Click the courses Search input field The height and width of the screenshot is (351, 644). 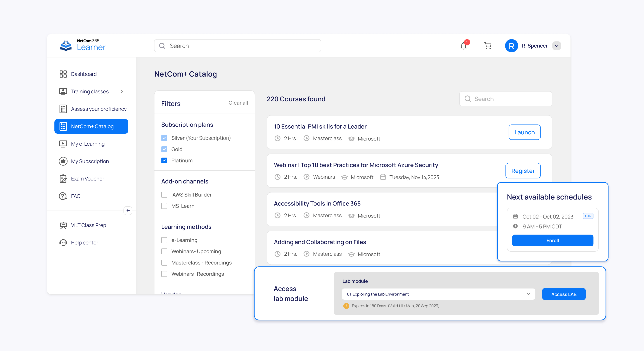click(506, 99)
